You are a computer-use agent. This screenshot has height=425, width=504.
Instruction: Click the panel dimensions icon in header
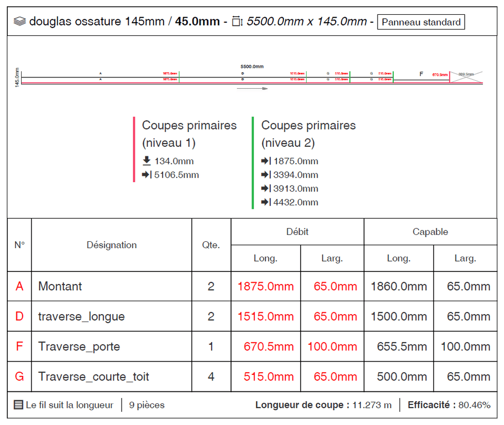click(x=237, y=22)
